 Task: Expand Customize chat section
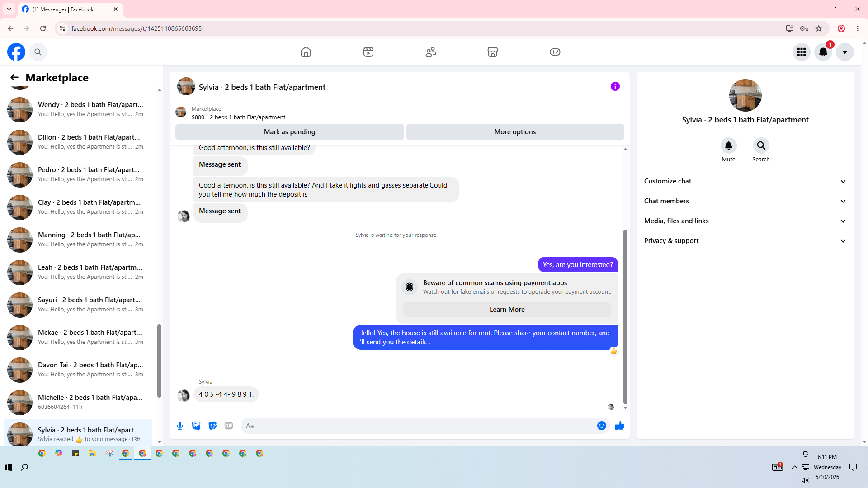[x=745, y=181]
